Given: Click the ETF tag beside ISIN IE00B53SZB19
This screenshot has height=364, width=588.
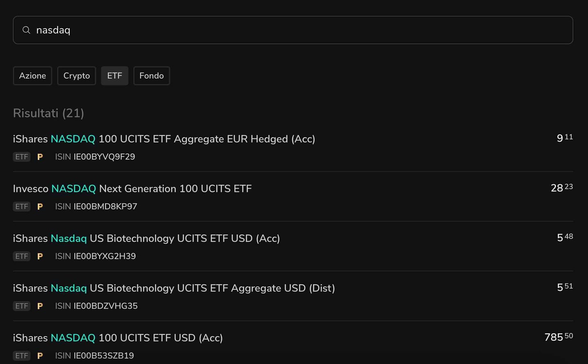Looking at the screenshot, I should (22, 355).
